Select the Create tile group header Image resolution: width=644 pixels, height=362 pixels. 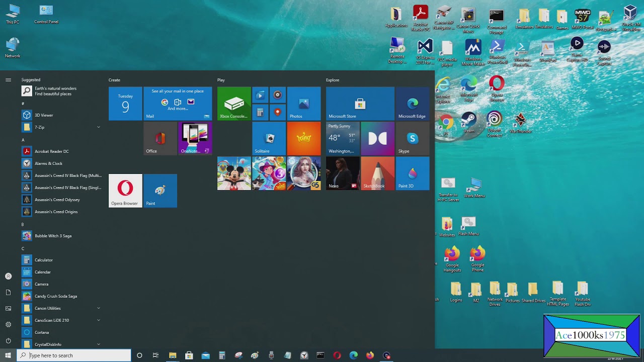(114, 80)
